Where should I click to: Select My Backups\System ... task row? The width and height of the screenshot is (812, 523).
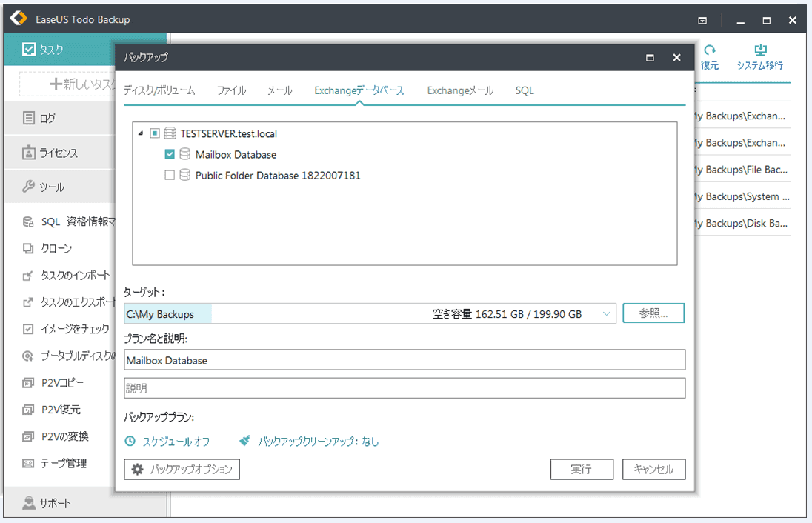coord(742,197)
